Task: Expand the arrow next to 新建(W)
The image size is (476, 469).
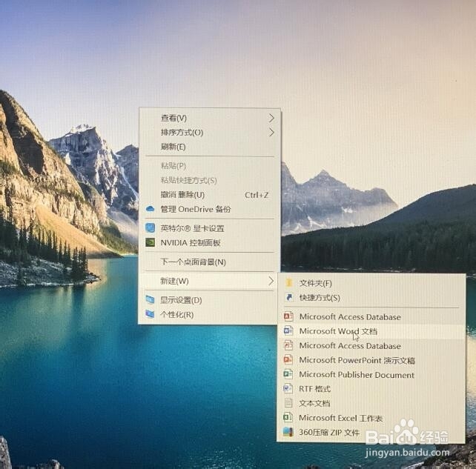Action: pyautogui.click(x=271, y=282)
